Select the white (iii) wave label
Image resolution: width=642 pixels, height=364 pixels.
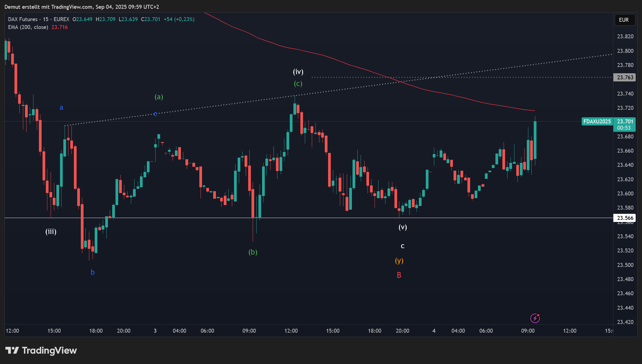pos(51,232)
